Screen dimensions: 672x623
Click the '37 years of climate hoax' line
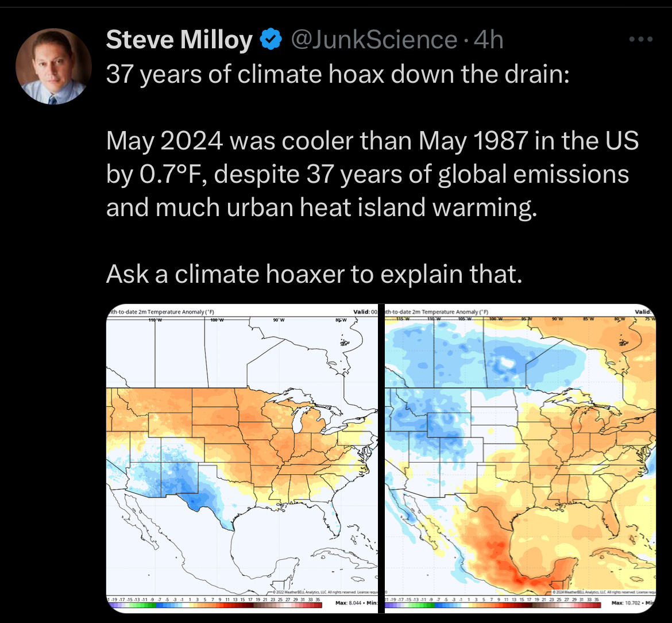[337, 75]
